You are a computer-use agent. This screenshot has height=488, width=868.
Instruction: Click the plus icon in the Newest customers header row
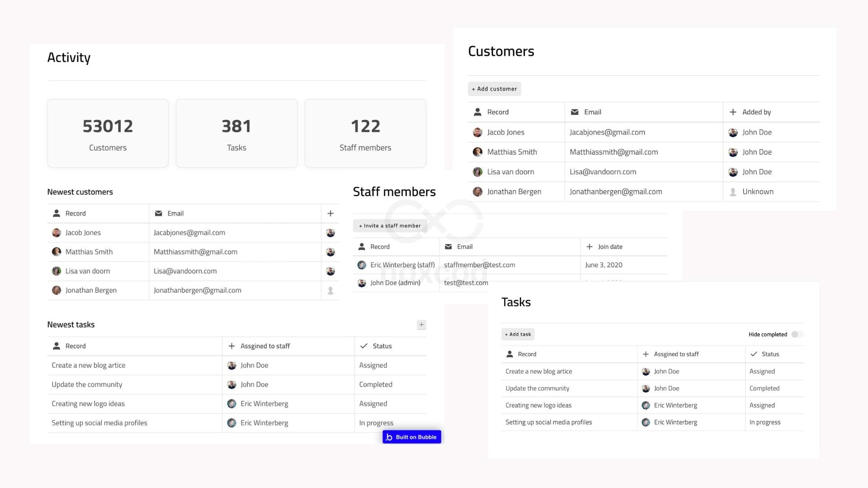(330, 213)
